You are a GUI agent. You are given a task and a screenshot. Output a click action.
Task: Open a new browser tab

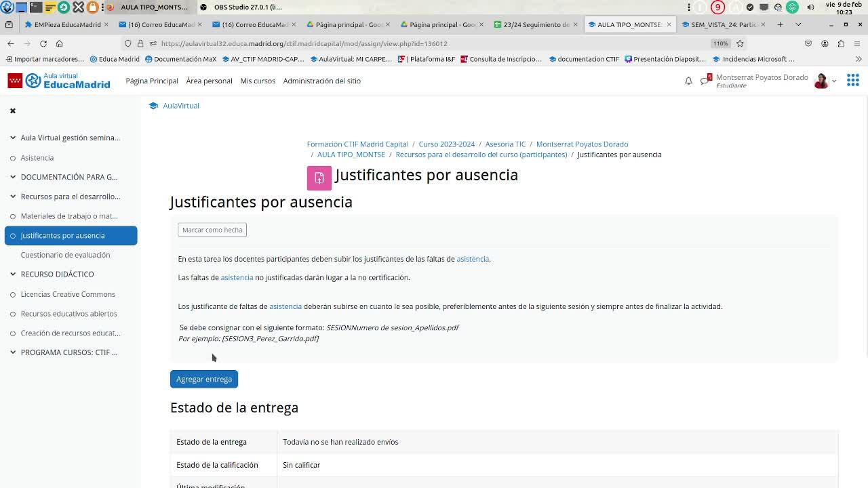[x=780, y=24]
